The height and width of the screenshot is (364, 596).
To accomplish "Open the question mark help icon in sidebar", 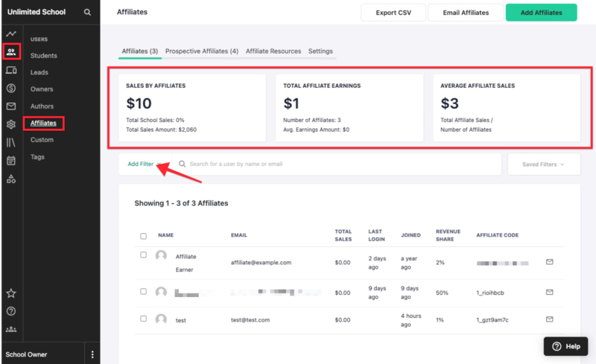I will pos(11,311).
